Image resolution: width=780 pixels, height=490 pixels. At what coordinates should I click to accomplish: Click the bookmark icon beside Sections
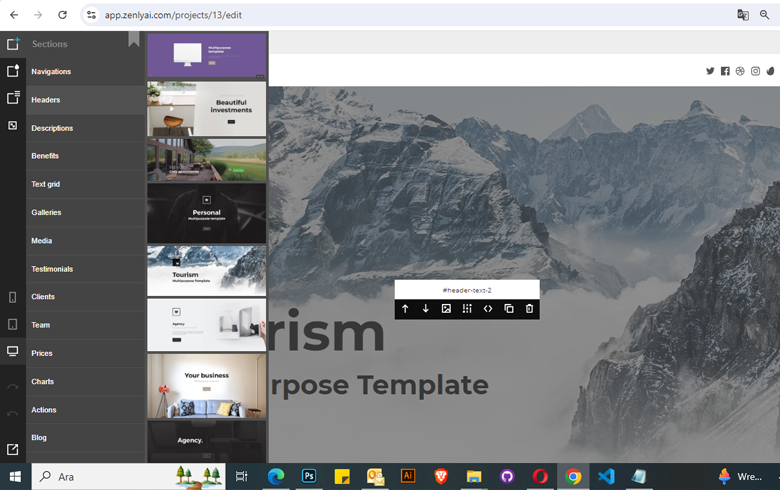click(x=134, y=40)
